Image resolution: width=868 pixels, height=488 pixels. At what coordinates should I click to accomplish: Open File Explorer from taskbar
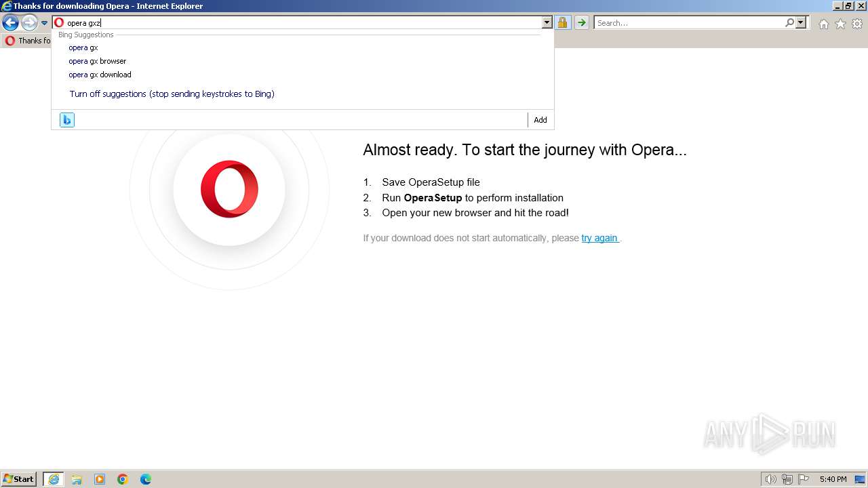pyautogui.click(x=77, y=479)
